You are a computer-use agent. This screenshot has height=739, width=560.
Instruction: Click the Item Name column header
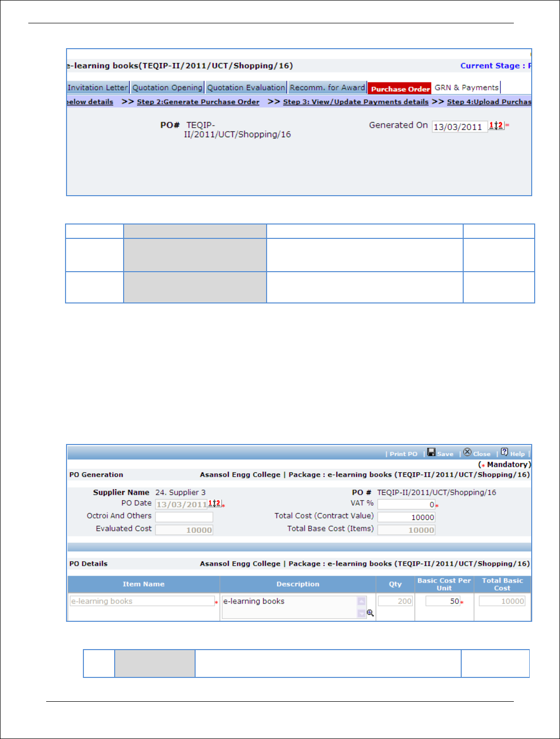[x=143, y=584]
